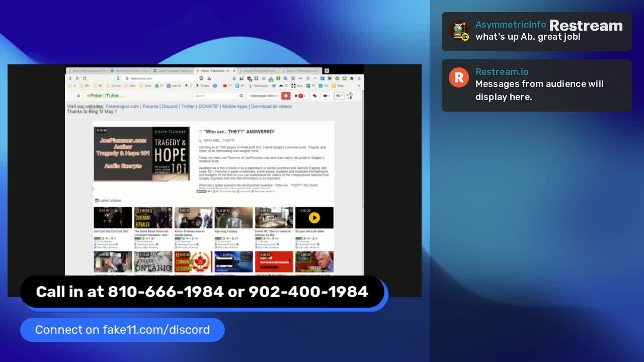Open the Polish RC Church raided thumbnail
Viewport: 644px width, 362px height.
tap(274, 218)
